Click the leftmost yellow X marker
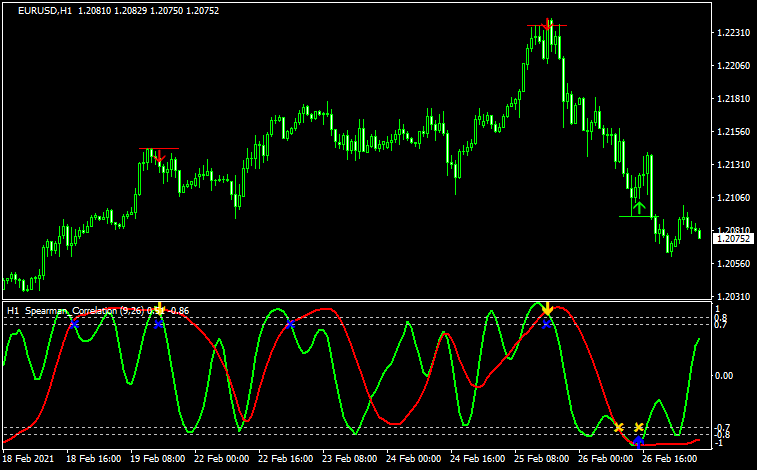 point(619,428)
